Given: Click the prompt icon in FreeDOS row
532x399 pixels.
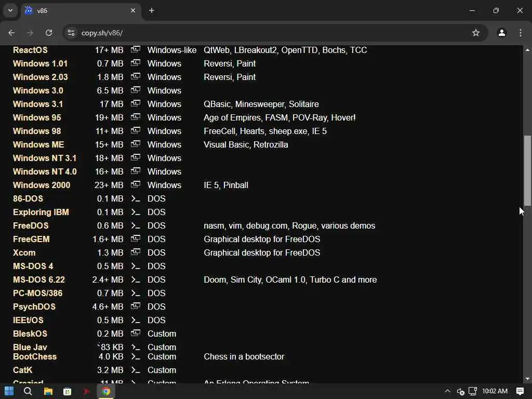Looking at the screenshot, I should [136, 226].
